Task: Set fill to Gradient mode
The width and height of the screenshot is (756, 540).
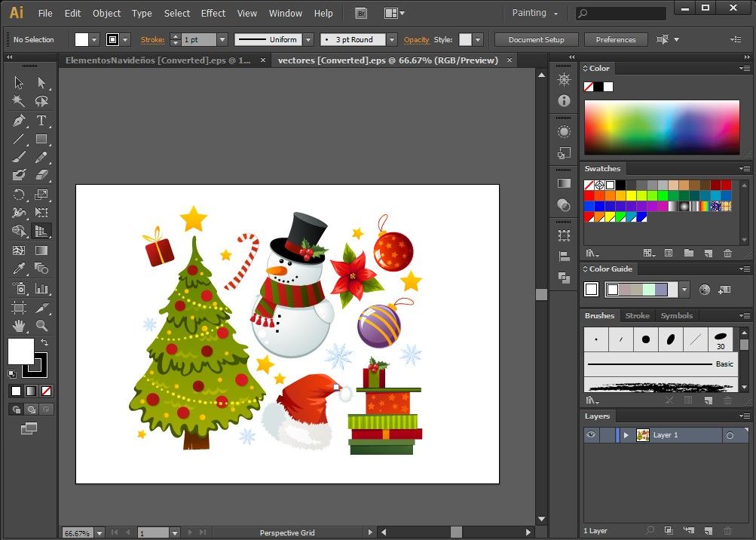Action: [31, 391]
